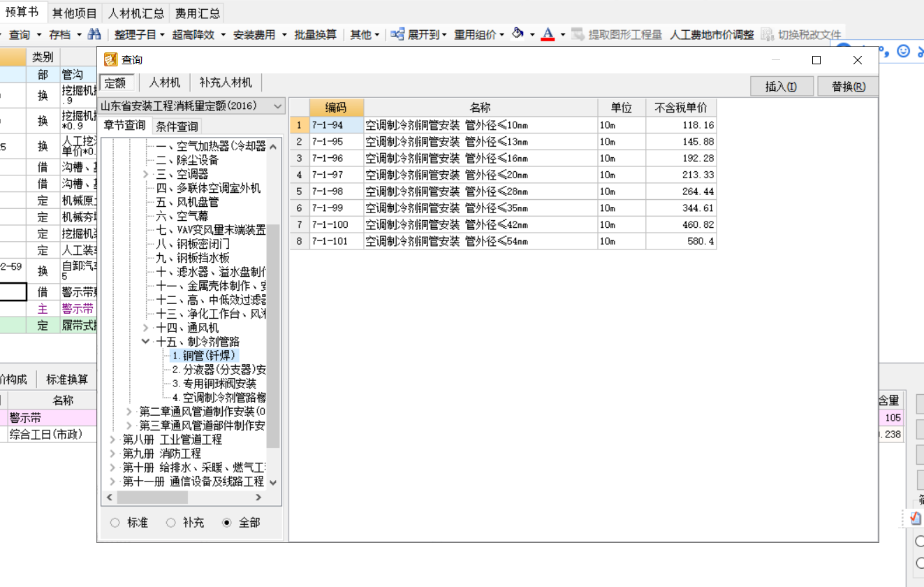Click the 替换(R) button

(849, 87)
